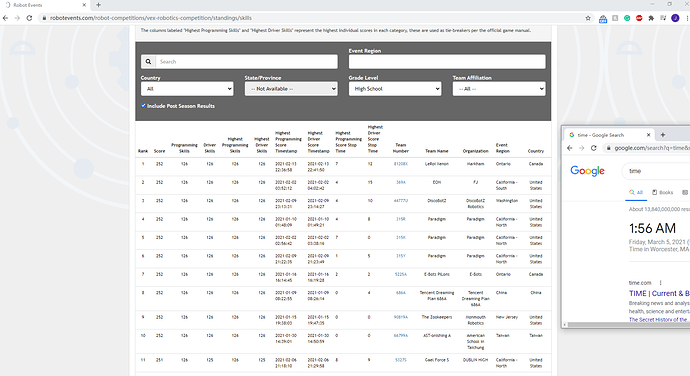The image size is (690, 376).
Task: Click the red adblock extension icon
Action: pos(639,18)
